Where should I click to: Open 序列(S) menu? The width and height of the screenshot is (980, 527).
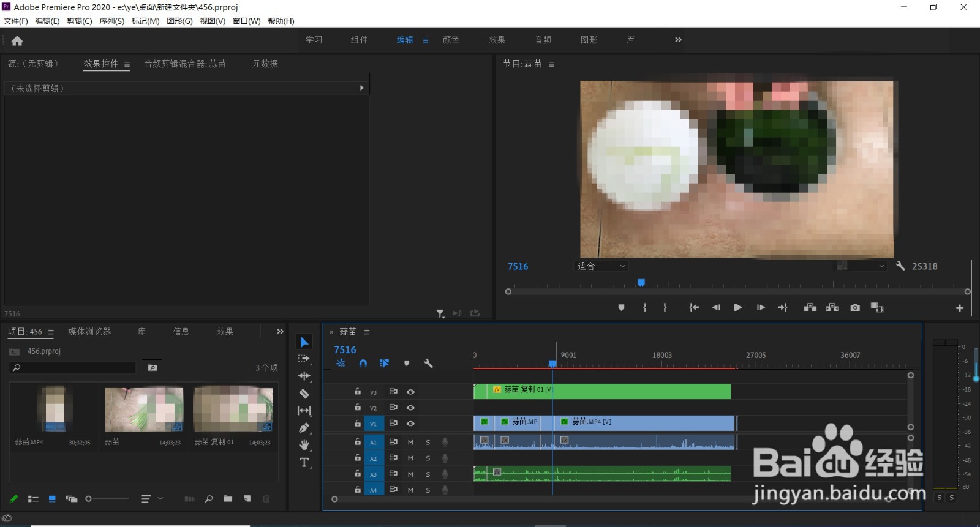[x=111, y=21]
